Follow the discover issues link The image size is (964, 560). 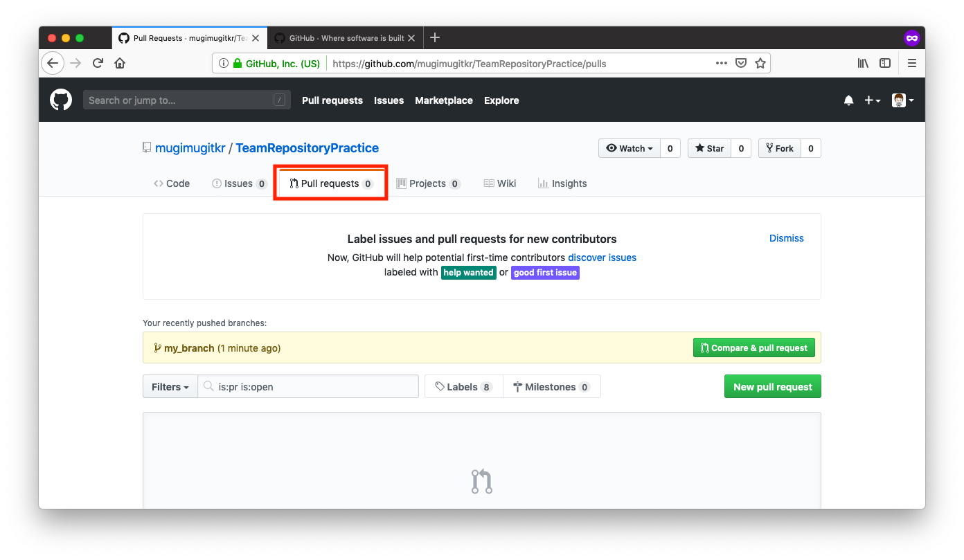coord(602,258)
